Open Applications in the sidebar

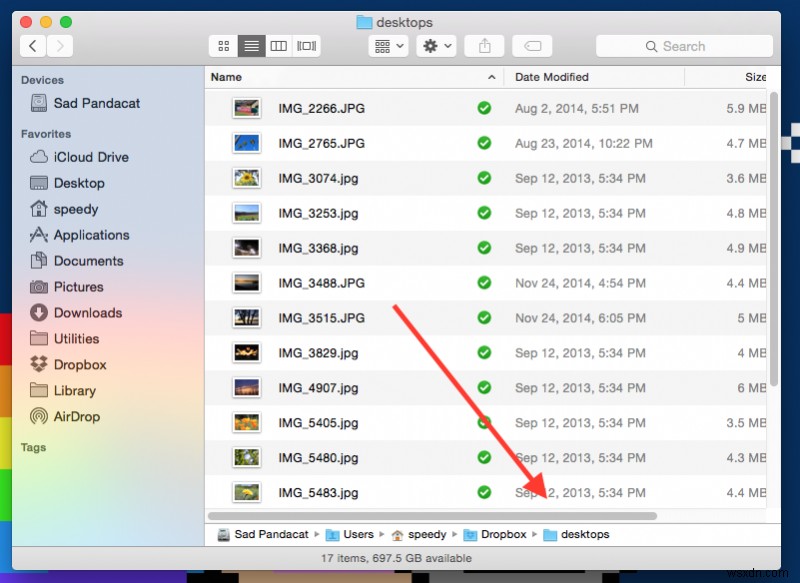coord(80,235)
